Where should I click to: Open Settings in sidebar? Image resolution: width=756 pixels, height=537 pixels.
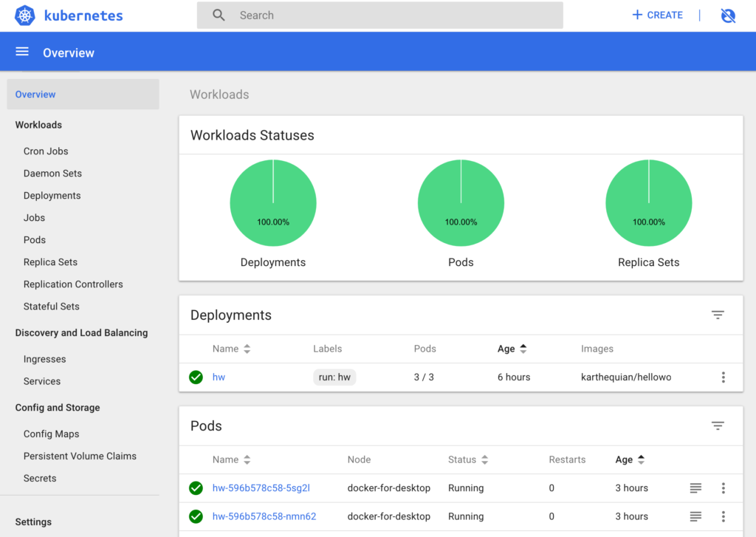tap(33, 522)
